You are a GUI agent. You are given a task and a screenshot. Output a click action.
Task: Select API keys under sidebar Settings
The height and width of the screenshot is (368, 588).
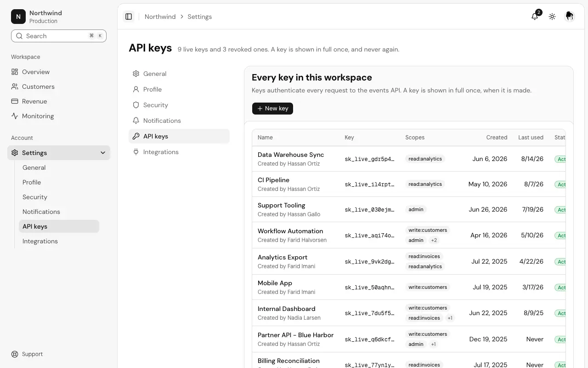pyautogui.click(x=59, y=226)
